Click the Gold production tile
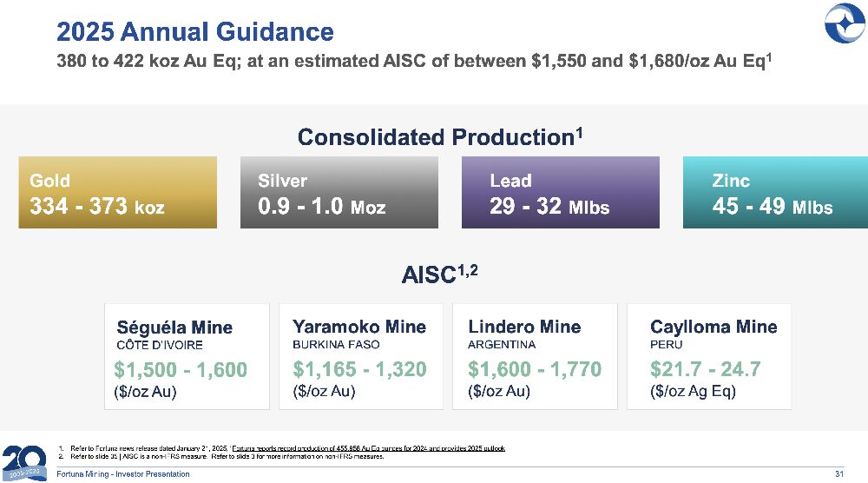This screenshot has width=868, height=483. click(117, 193)
